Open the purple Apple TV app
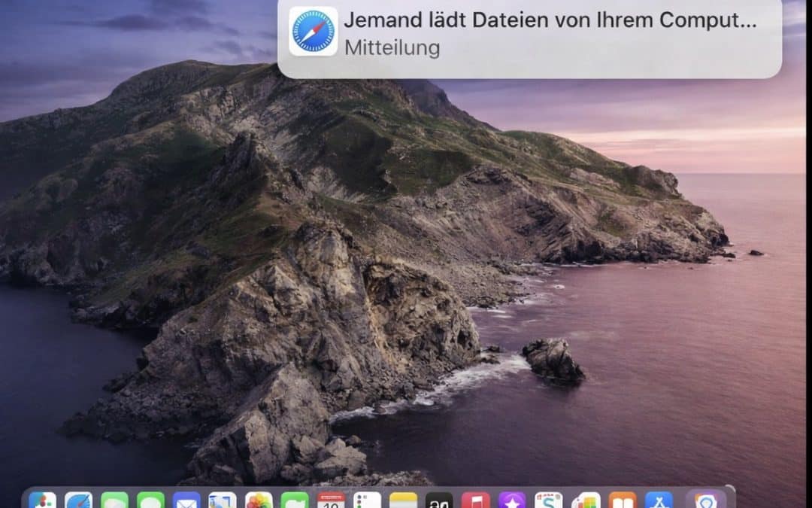 coord(513,500)
